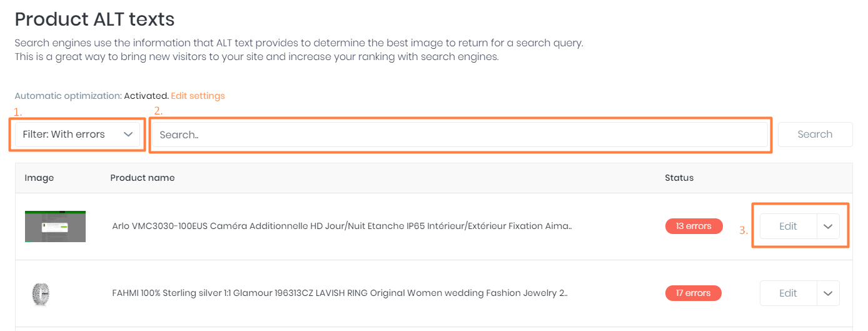Image resolution: width=868 pixels, height=331 pixels.
Task: Open the "Edit settings" link
Action: pyautogui.click(x=198, y=96)
